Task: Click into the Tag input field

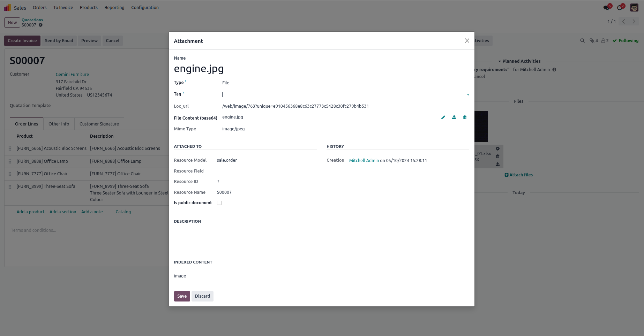Action: tap(342, 94)
